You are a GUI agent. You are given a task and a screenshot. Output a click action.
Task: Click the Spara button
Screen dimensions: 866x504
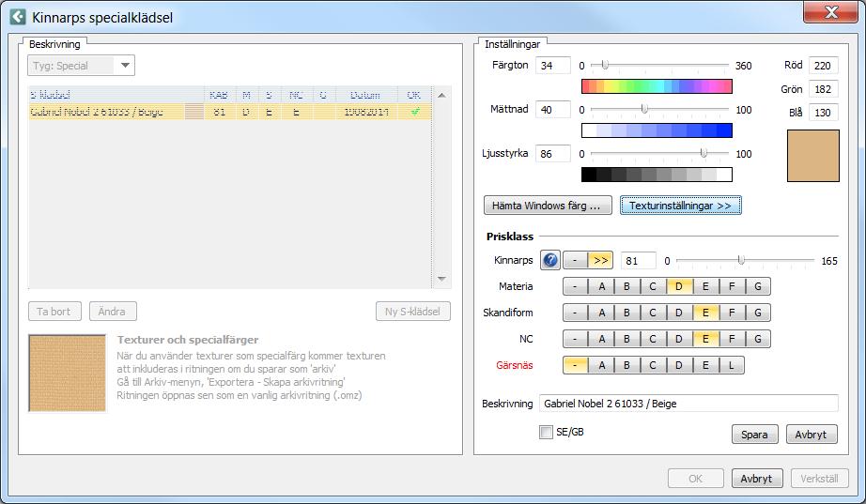(754, 435)
